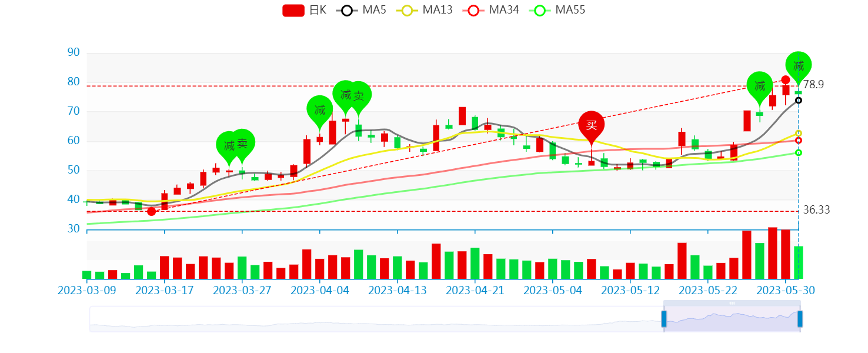Click the 90 y-axis label

tap(74, 52)
